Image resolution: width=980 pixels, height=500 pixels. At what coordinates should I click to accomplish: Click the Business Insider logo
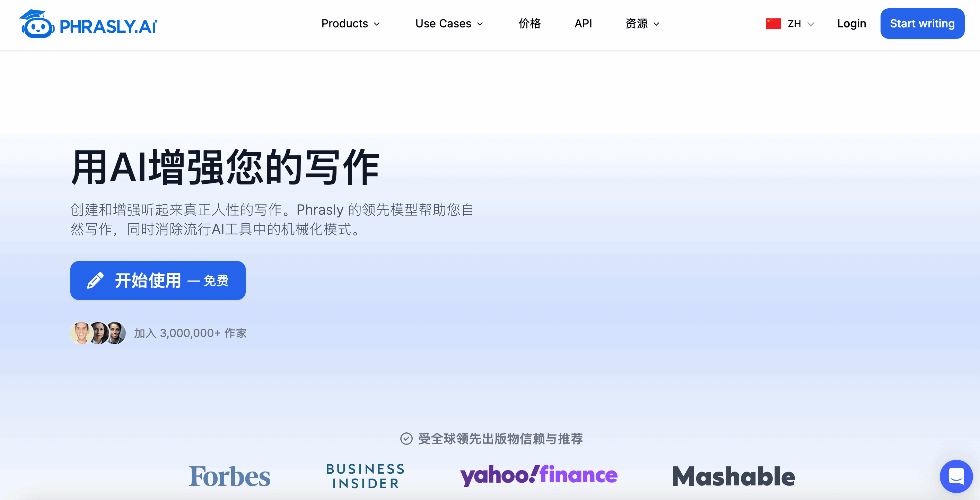[365, 476]
